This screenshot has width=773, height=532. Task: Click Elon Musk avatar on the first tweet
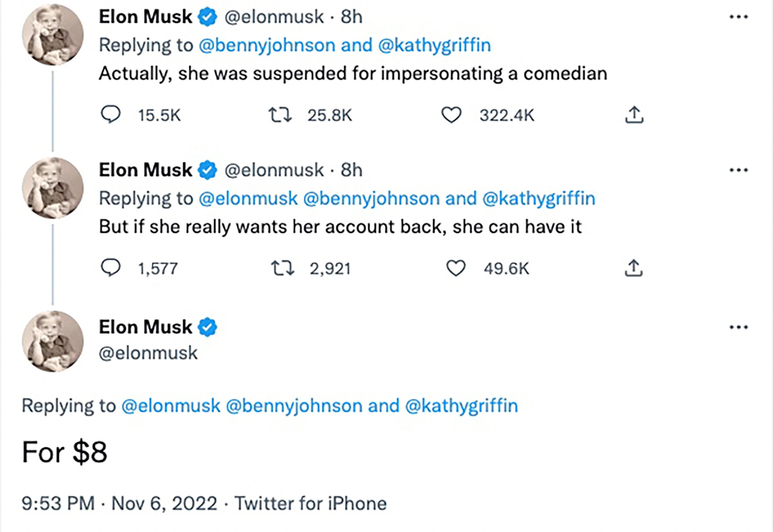click(52, 35)
